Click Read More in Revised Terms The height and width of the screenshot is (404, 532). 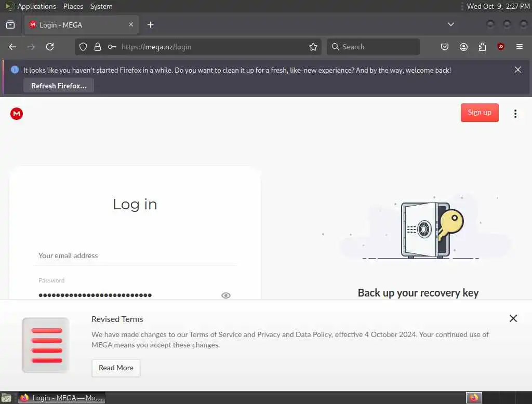point(116,368)
